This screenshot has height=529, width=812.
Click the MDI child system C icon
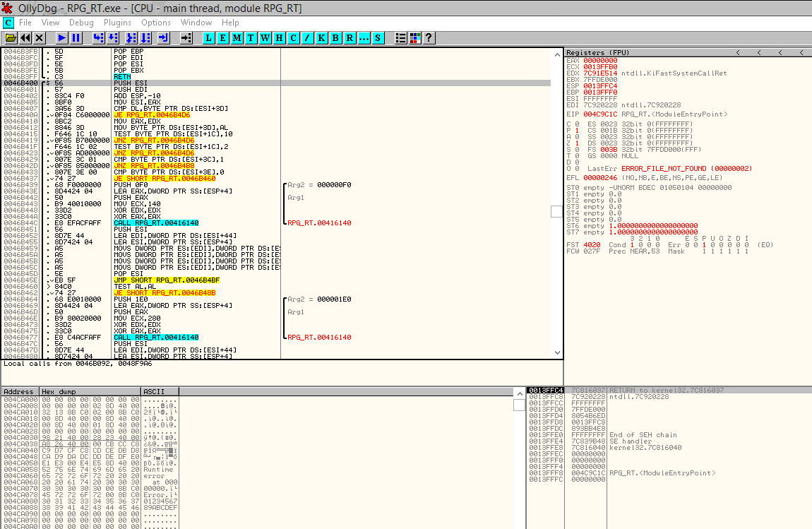(x=8, y=23)
